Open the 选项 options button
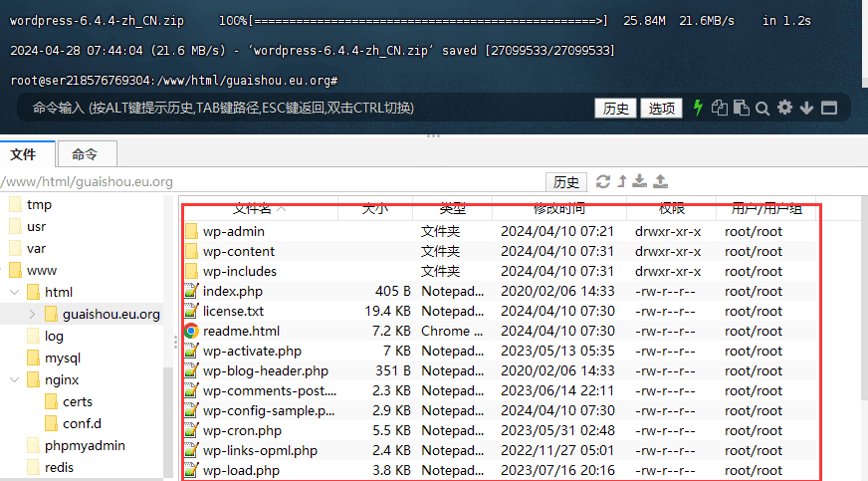This screenshot has height=481, width=868. click(x=662, y=108)
